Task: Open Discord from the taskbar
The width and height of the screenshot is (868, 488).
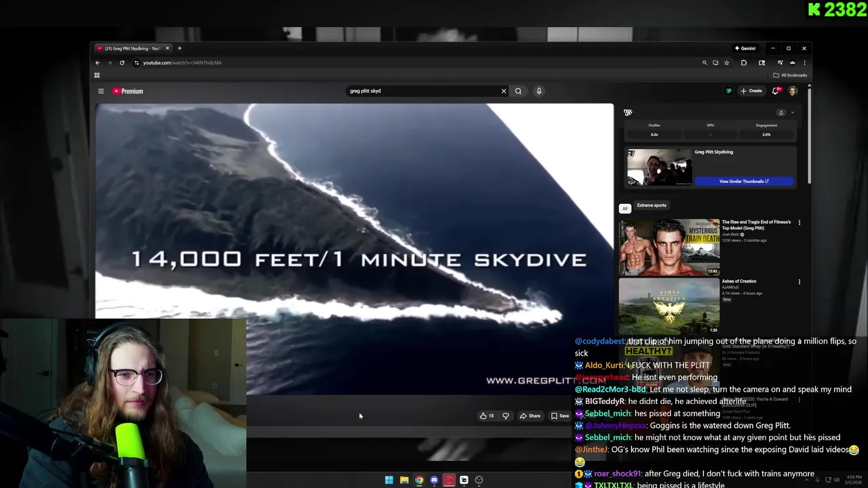Action: pyautogui.click(x=434, y=480)
